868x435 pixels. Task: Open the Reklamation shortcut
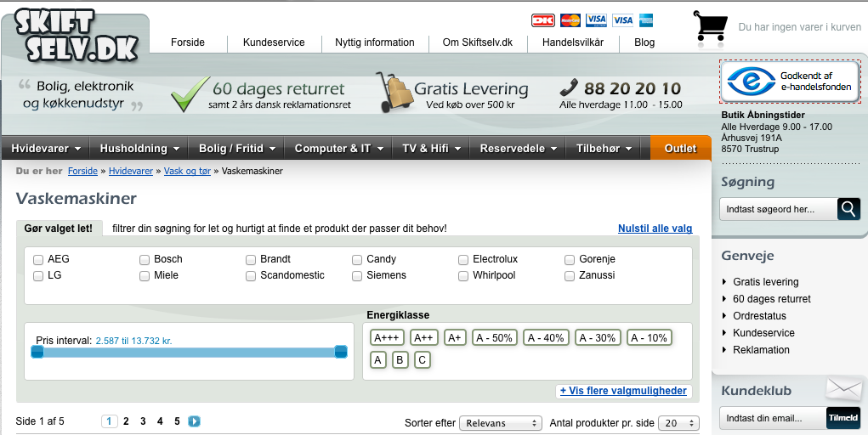[761, 350]
